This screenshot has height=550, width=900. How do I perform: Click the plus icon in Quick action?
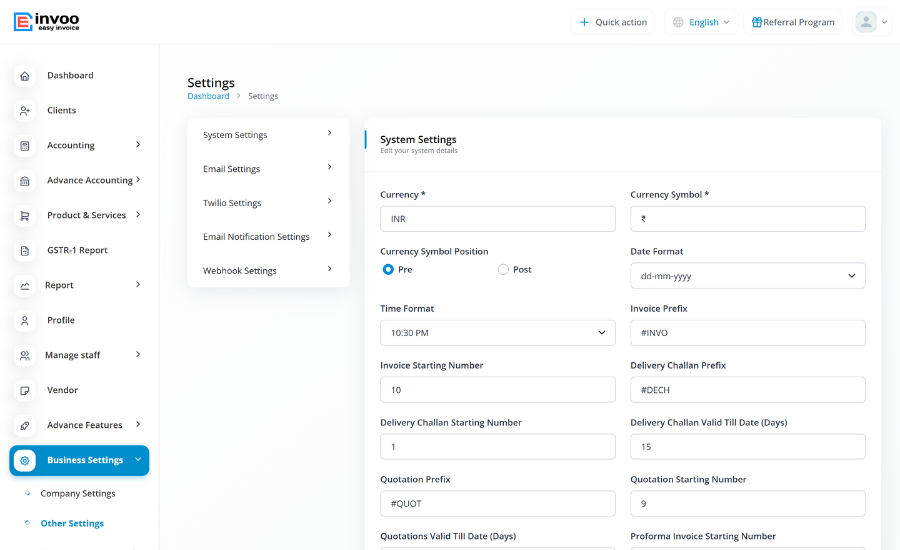(584, 22)
